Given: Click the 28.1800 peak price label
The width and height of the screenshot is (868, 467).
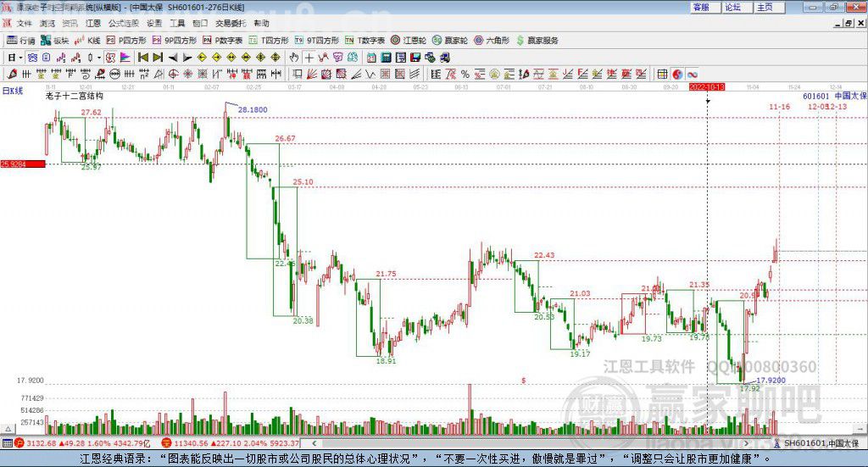Looking at the screenshot, I should click(253, 109).
